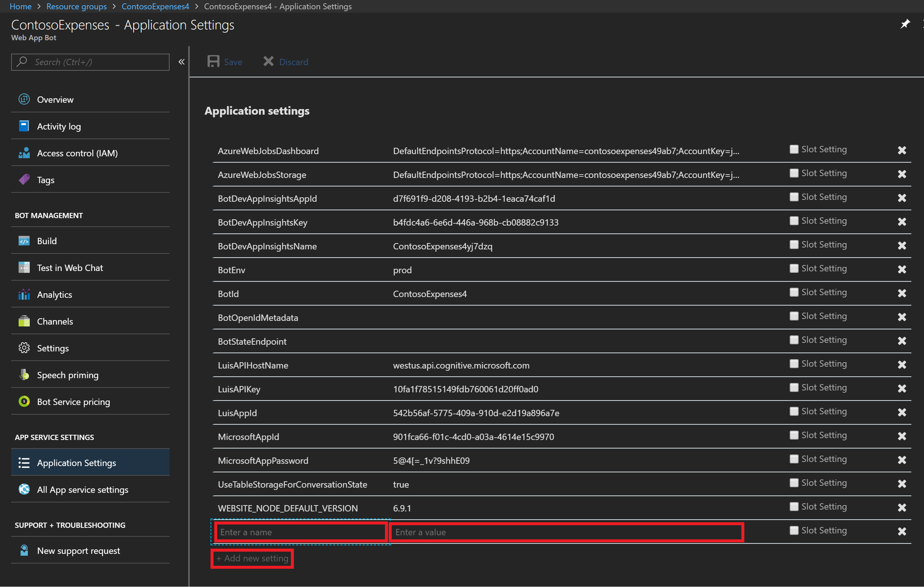
Task: Click the LuisAppId value 542b56af
Action: click(476, 413)
